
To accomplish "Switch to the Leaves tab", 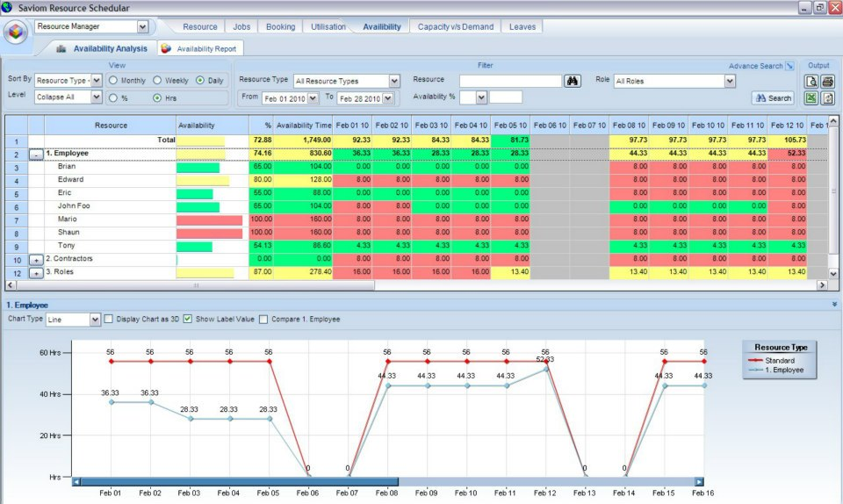I will (522, 27).
